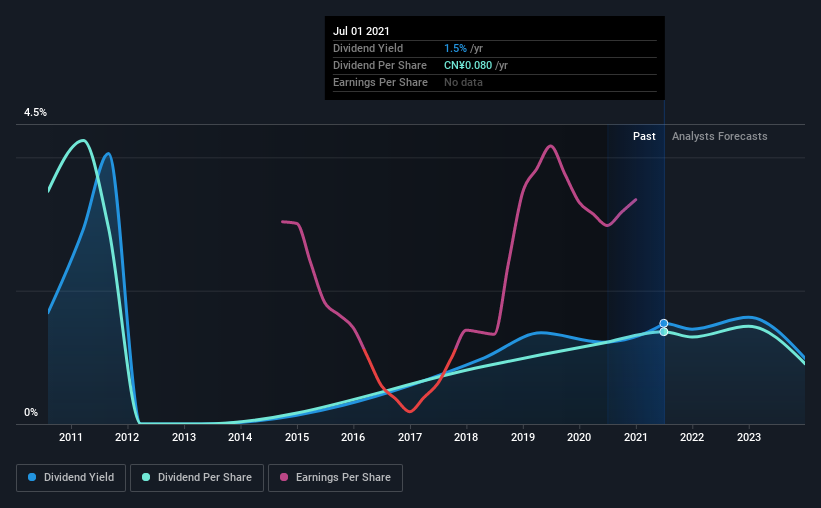
Task: Click the 2011 x-axis label
Action: [x=71, y=437]
